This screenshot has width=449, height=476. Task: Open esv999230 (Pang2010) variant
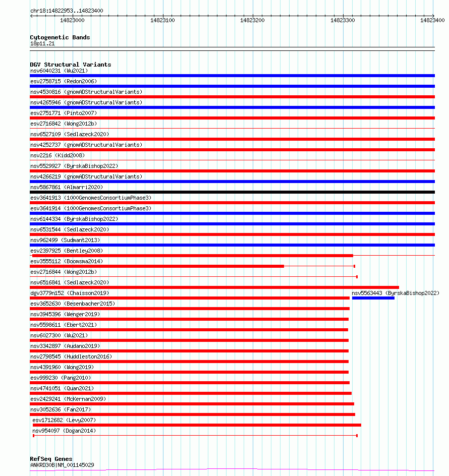coord(61,378)
